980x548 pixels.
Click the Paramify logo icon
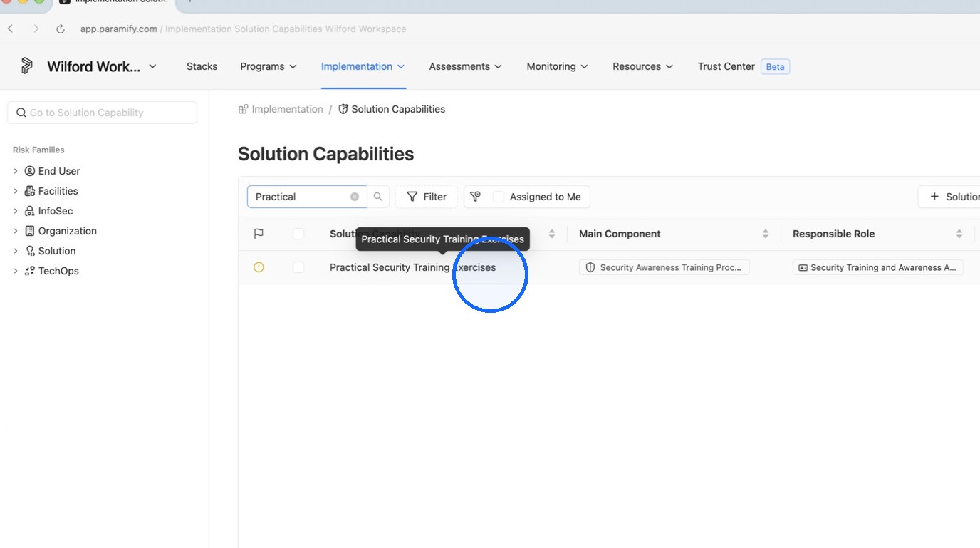coord(27,66)
